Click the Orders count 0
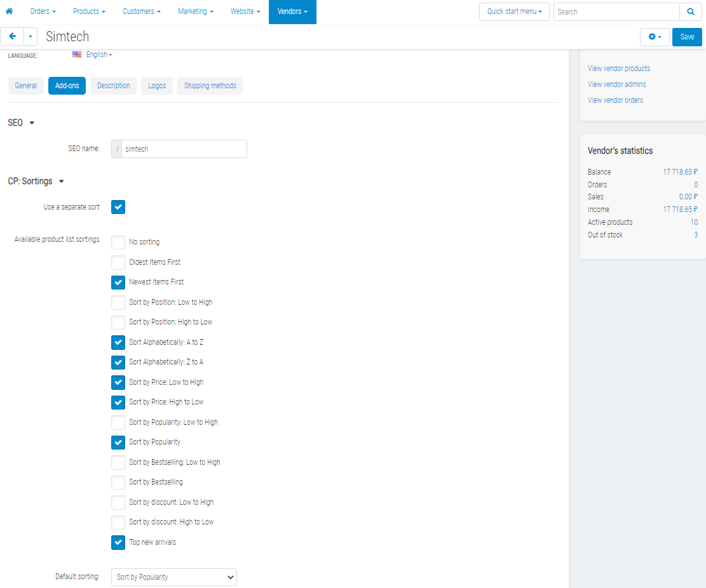The width and height of the screenshot is (706, 588). [696, 184]
